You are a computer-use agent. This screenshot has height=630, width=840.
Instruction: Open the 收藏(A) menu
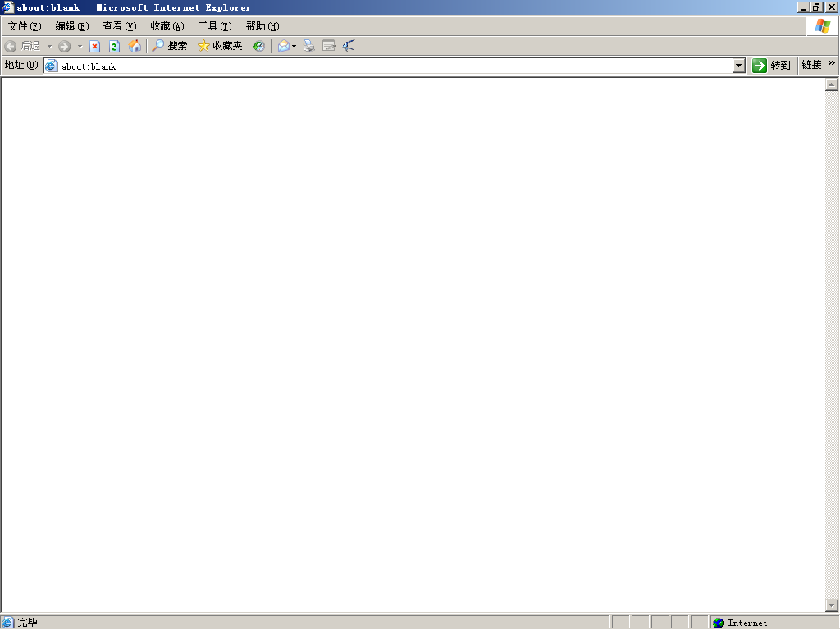pyautogui.click(x=167, y=26)
